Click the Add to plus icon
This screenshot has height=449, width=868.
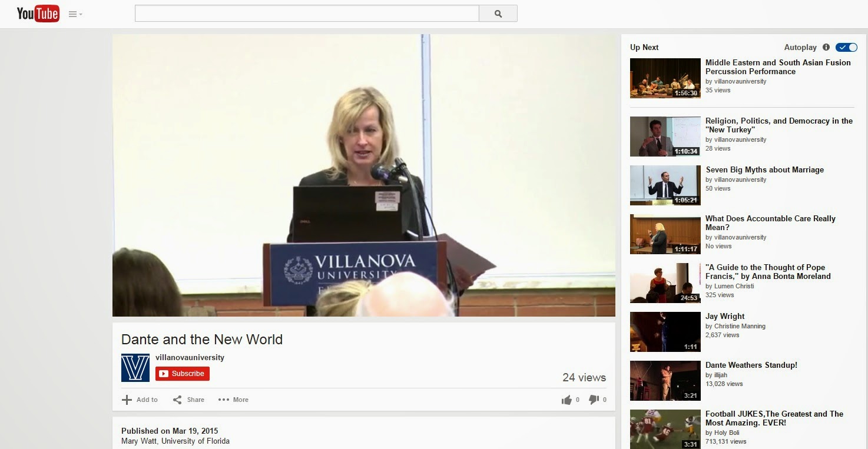pyautogui.click(x=127, y=400)
